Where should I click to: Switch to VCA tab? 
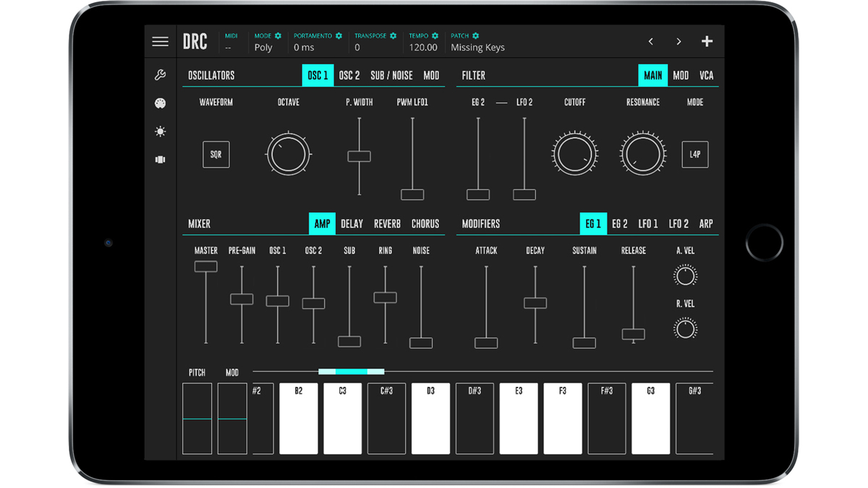coord(707,75)
